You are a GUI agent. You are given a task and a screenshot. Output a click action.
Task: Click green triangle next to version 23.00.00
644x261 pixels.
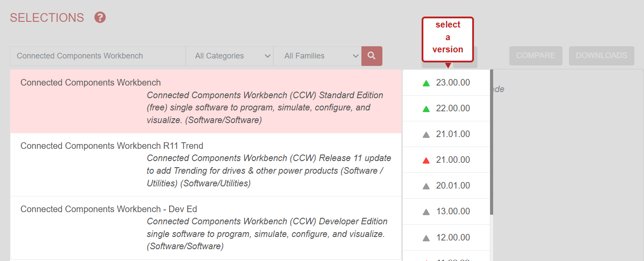point(426,83)
